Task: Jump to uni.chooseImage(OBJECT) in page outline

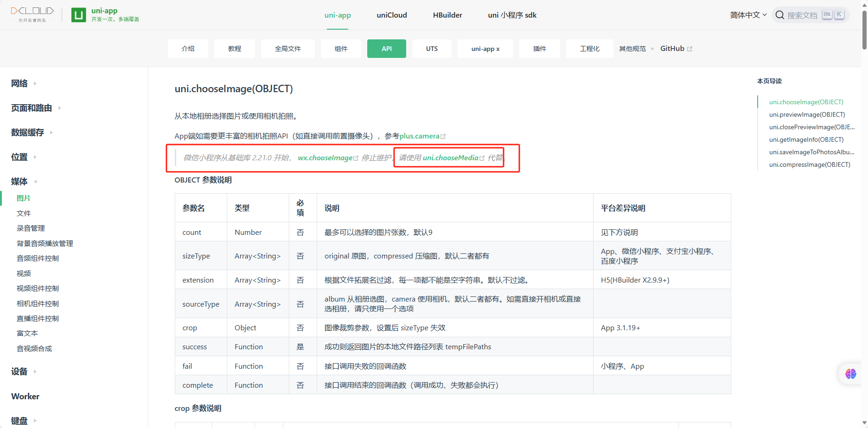Action: pos(806,102)
